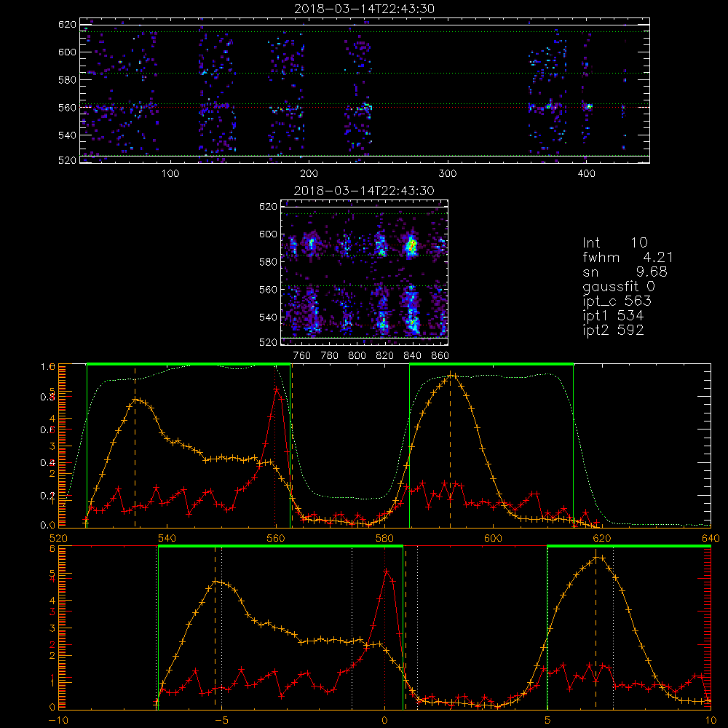Click x-axis label 100 on top spectrogram
Screen dimensions: 728x728
point(170,174)
